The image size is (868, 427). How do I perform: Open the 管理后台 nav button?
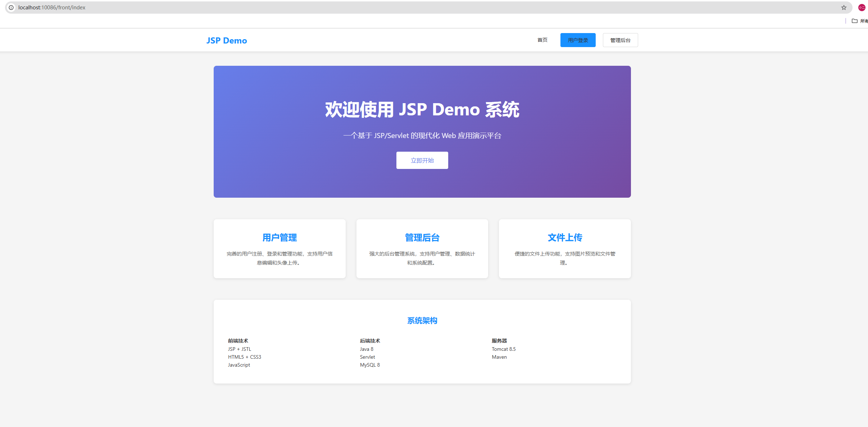click(x=620, y=40)
